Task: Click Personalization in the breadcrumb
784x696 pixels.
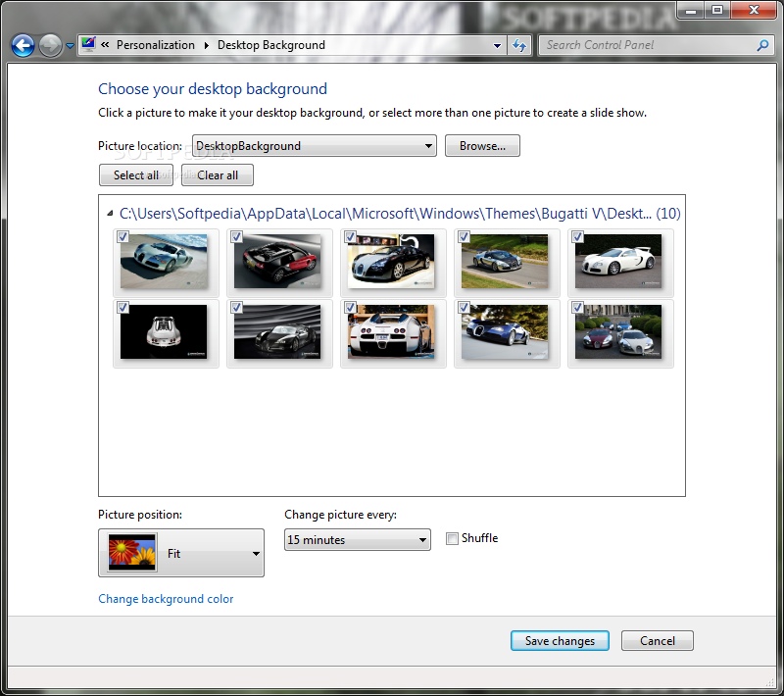Action: (156, 45)
